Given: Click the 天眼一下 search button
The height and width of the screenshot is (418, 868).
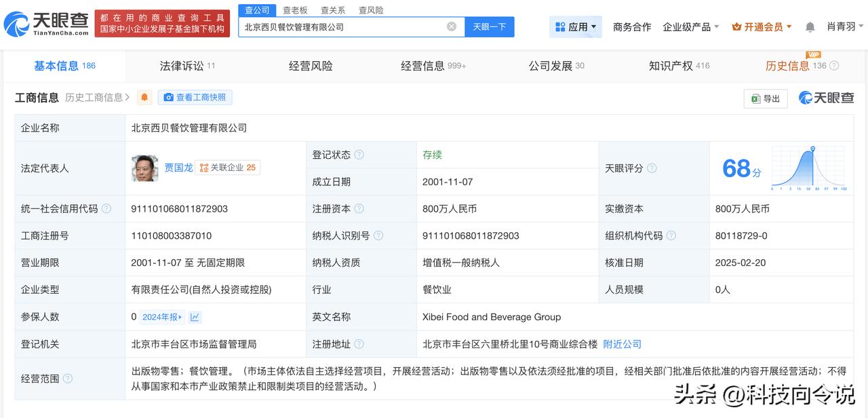Looking at the screenshot, I should 490,27.
